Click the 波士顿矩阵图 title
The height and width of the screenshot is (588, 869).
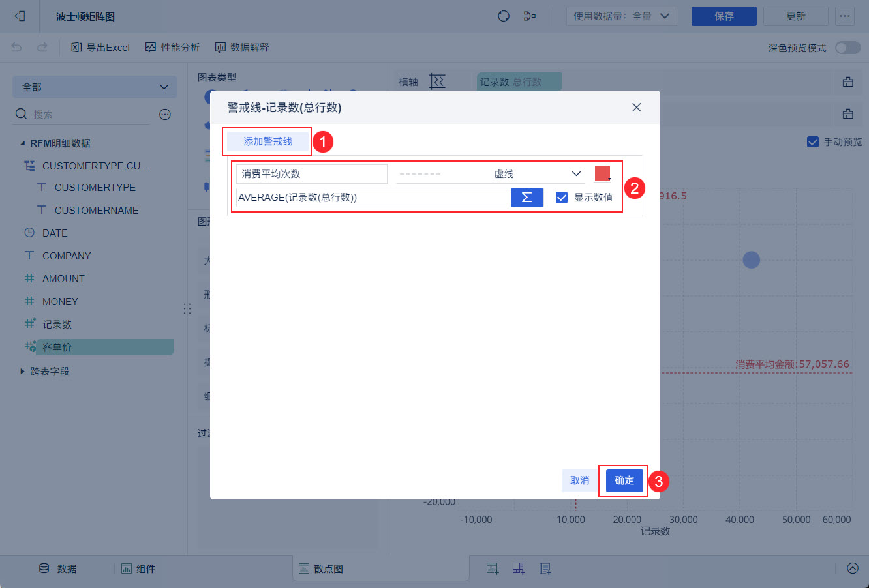(x=85, y=16)
